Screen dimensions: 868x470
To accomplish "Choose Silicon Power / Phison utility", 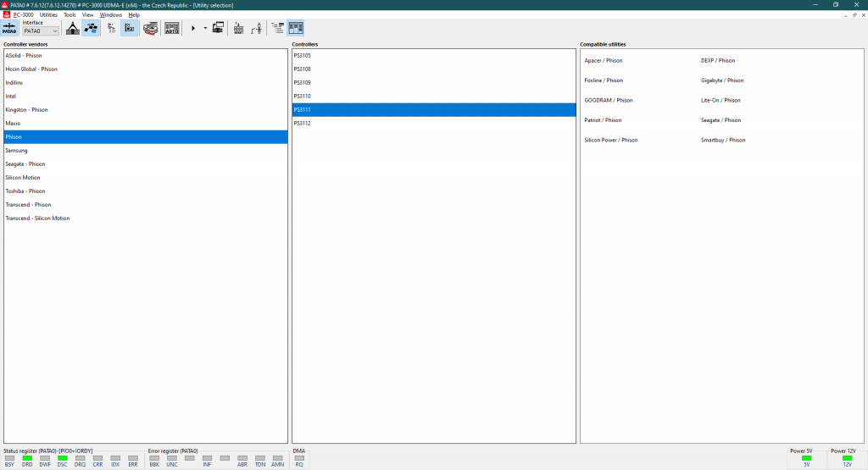I will pos(611,140).
